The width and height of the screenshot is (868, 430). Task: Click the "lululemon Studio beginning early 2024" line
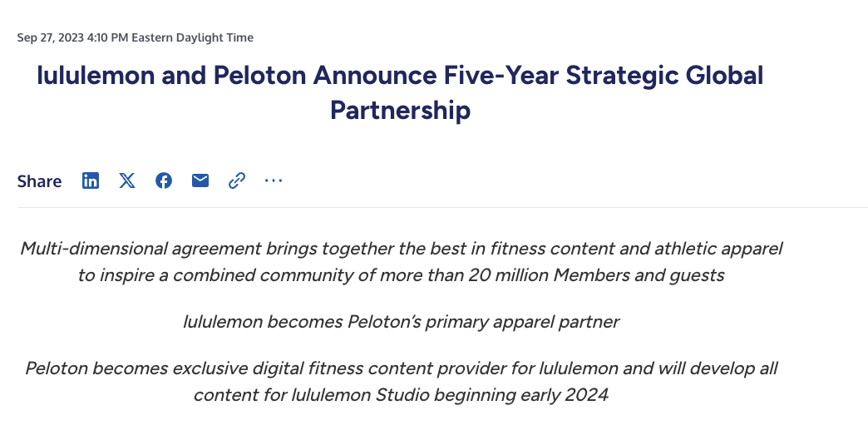[450, 395]
